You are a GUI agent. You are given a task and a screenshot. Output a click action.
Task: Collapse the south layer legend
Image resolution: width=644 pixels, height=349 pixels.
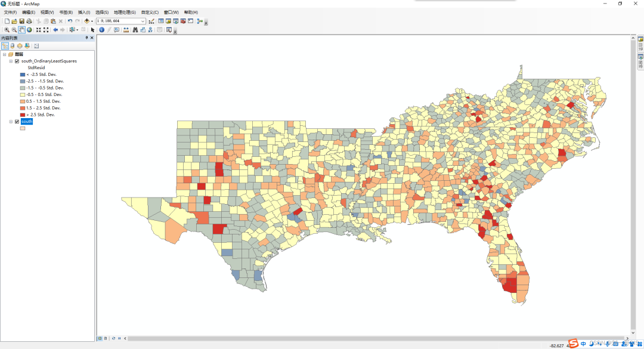[x=11, y=121]
